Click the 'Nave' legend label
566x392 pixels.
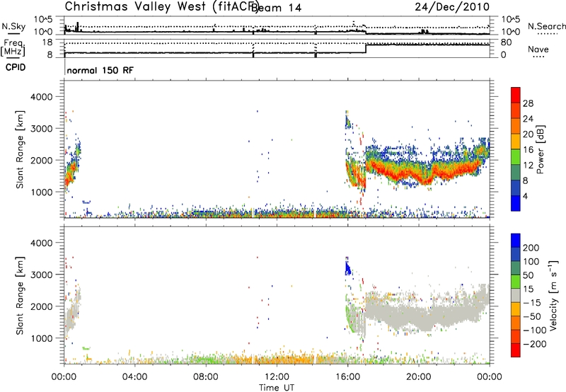pyautogui.click(x=538, y=49)
